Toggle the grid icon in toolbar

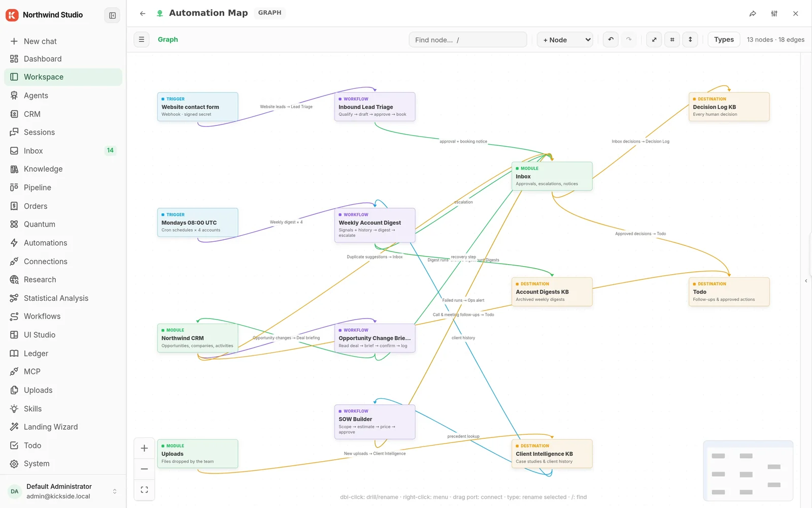(x=672, y=40)
